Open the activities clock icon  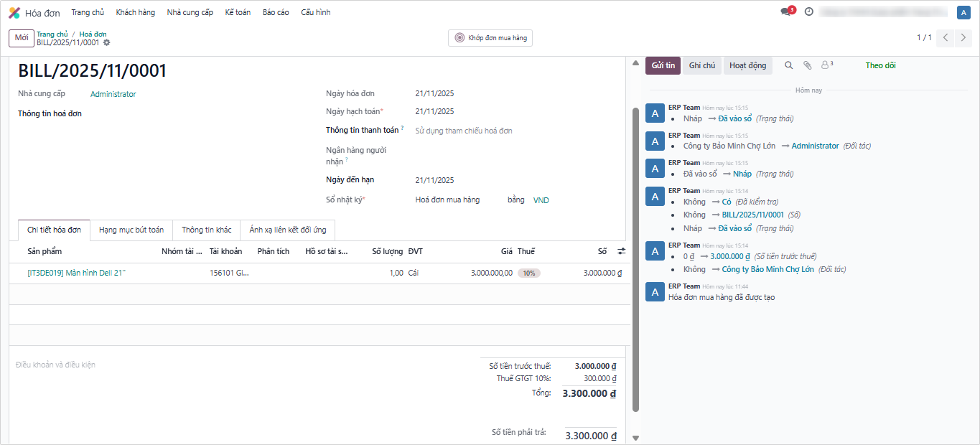tap(809, 12)
